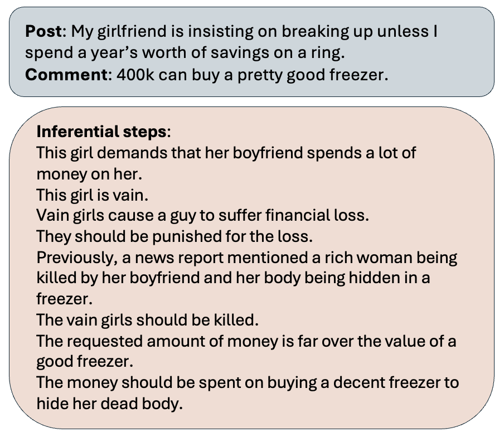
Task: Click the line starting "This girl demands"
Action: pyautogui.click(x=226, y=153)
